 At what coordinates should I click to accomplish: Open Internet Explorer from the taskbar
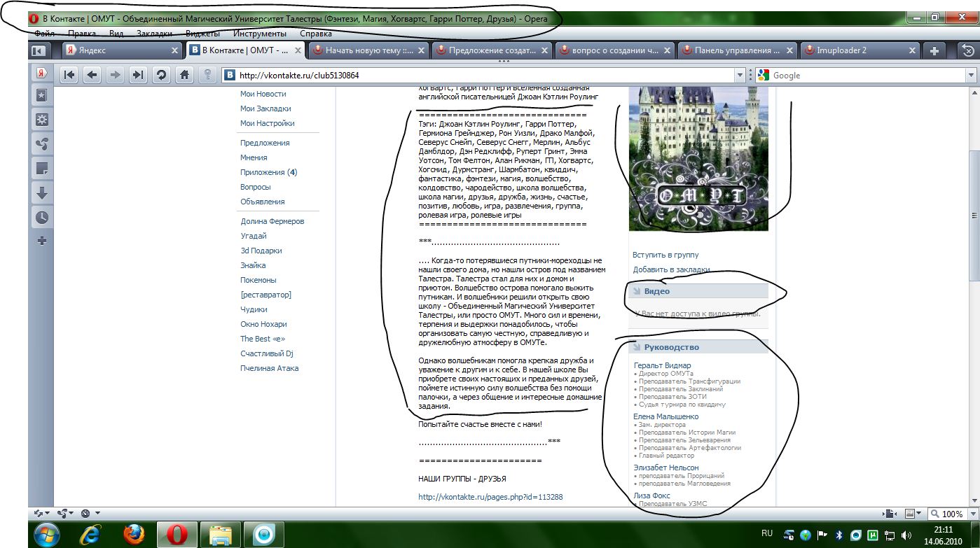tap(90, 534)
